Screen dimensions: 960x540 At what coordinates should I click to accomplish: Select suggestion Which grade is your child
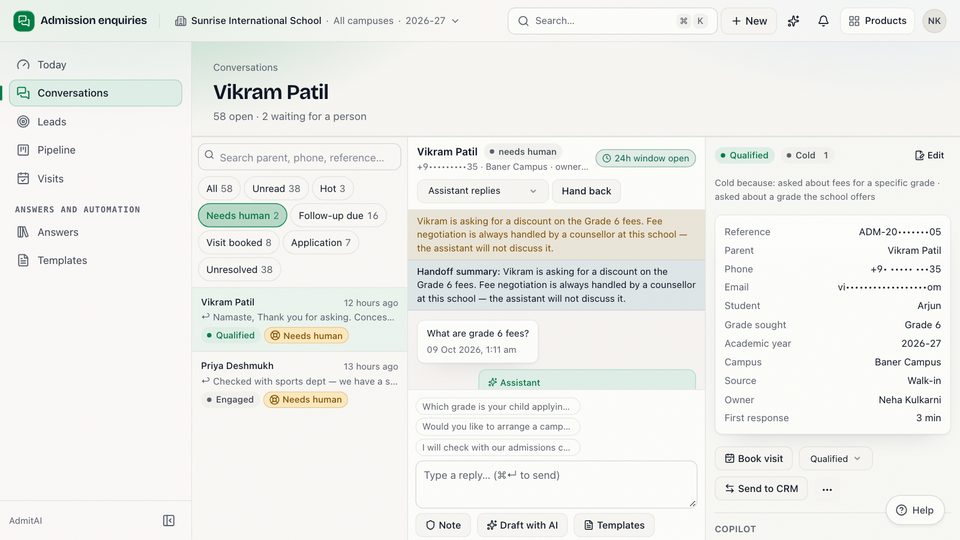pos(498,407)
